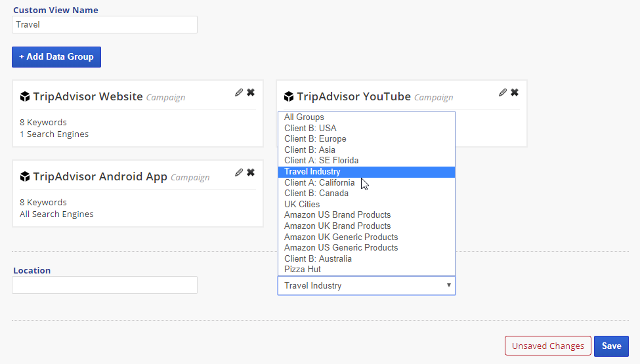Remove the TripAdvisor Android App group

click(251, 172)
